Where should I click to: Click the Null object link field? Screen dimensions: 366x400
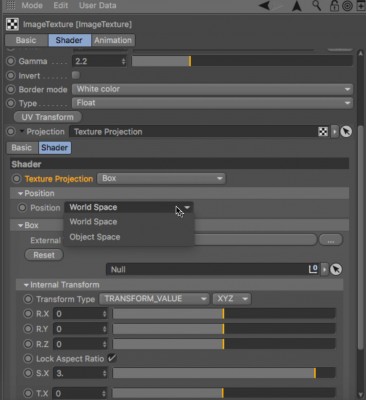(x=206, y=269)
